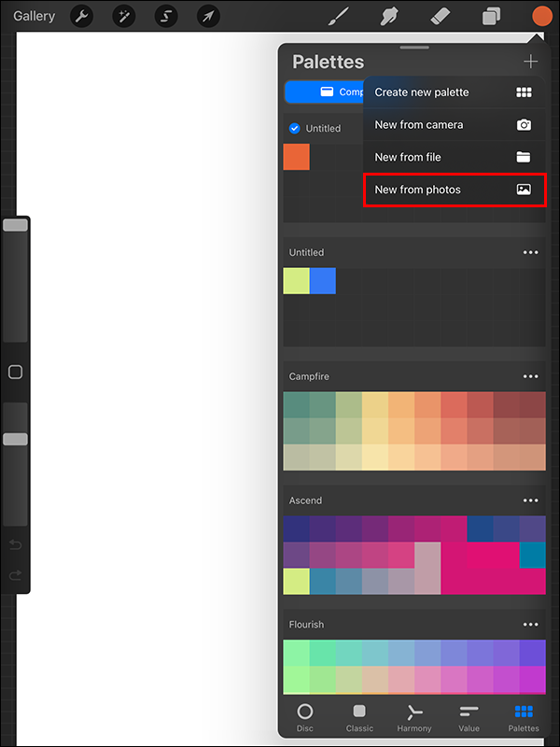Switch to Classic color tab

(359, 718)
